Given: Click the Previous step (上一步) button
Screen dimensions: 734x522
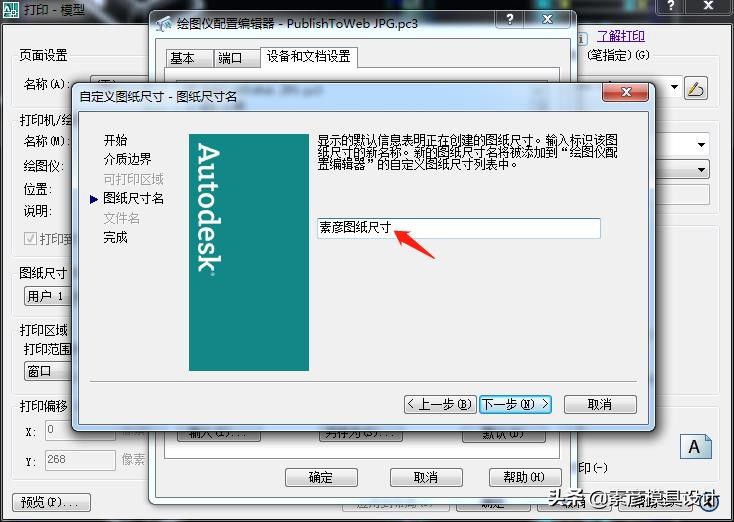Looking at the screenshot, I should click(440, 404).
